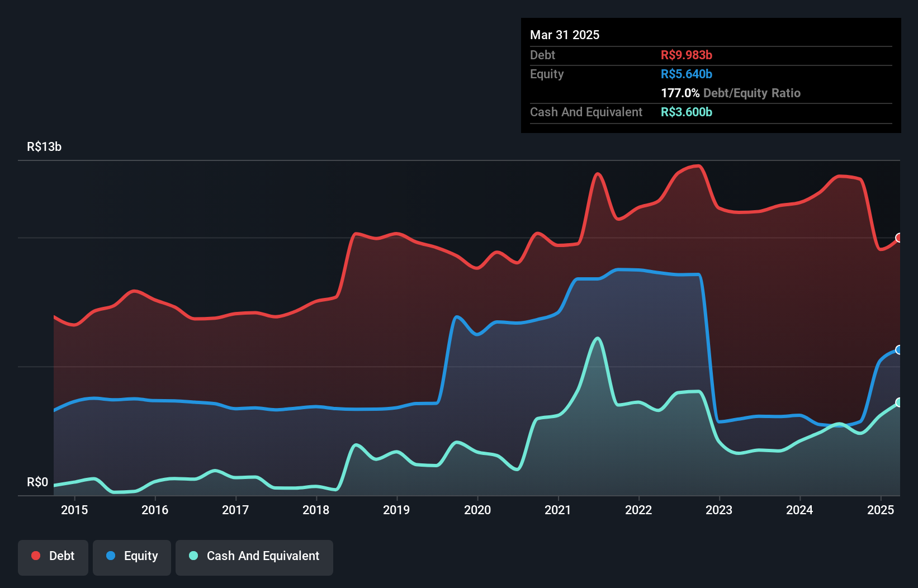The width and height of the screenshot is (918, 588).
Task: Select the 177.0% Debt/Equity Ratio text
Action: coord(731,93)
